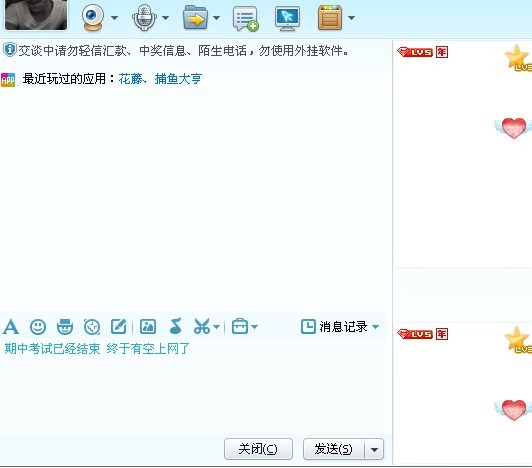Send a window shake nudge
532x468 pixels.
click(x=92, y=327)
